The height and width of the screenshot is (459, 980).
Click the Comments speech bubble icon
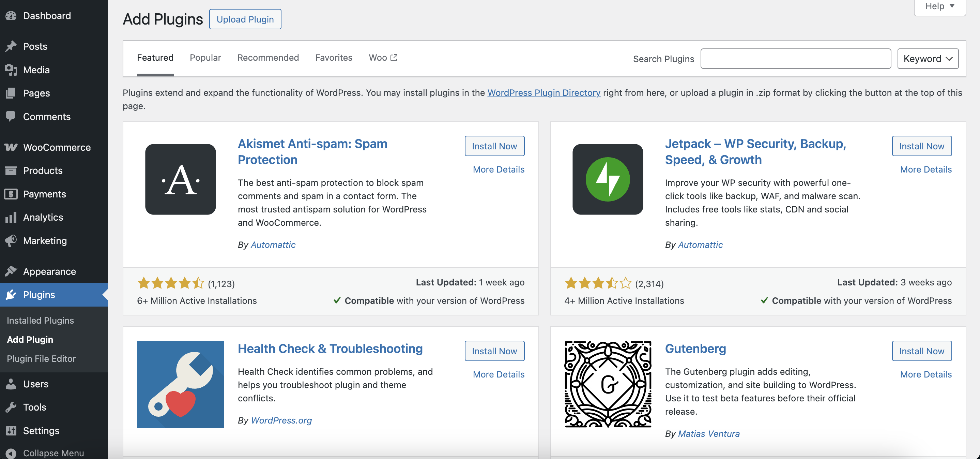(11, 117)
